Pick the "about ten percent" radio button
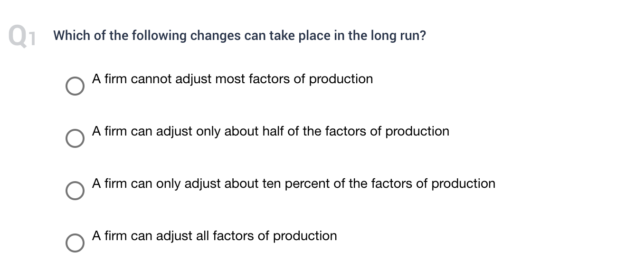The image size is (644, 272). pos(74,191)
